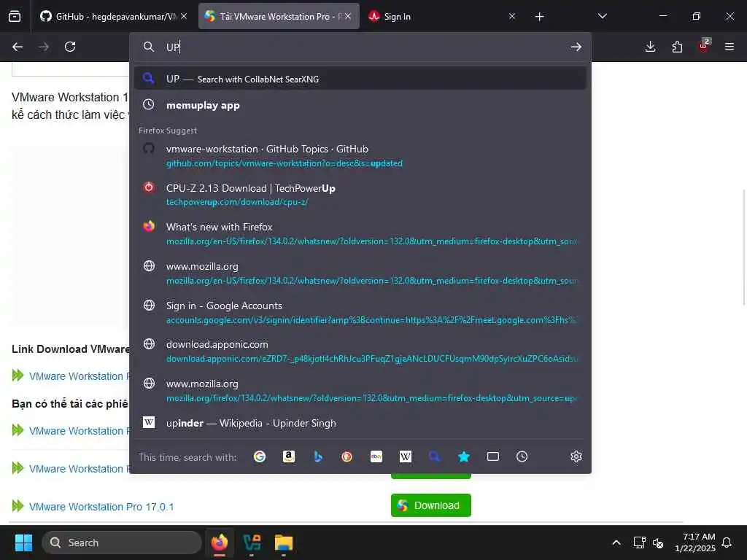
Task: Open Windows Start menu
Action: point(23,542)
